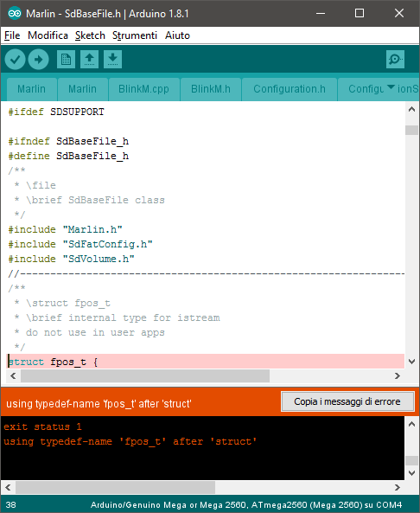420x513 pixels.
Task: Switch to the first Marlin tab
Action: 31,89
